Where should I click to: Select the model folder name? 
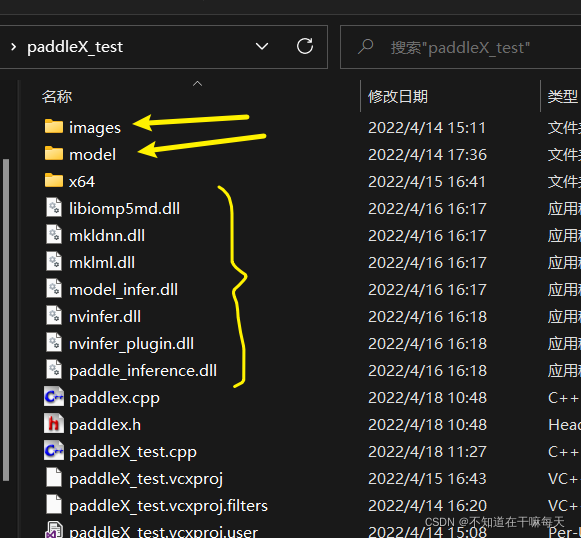tap(93, 155)
